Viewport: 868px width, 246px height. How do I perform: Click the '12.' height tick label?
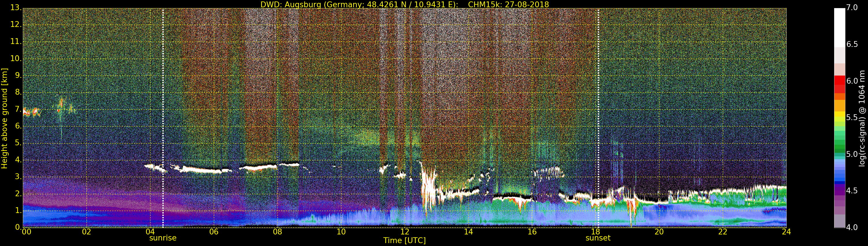[x=16, y=24]
